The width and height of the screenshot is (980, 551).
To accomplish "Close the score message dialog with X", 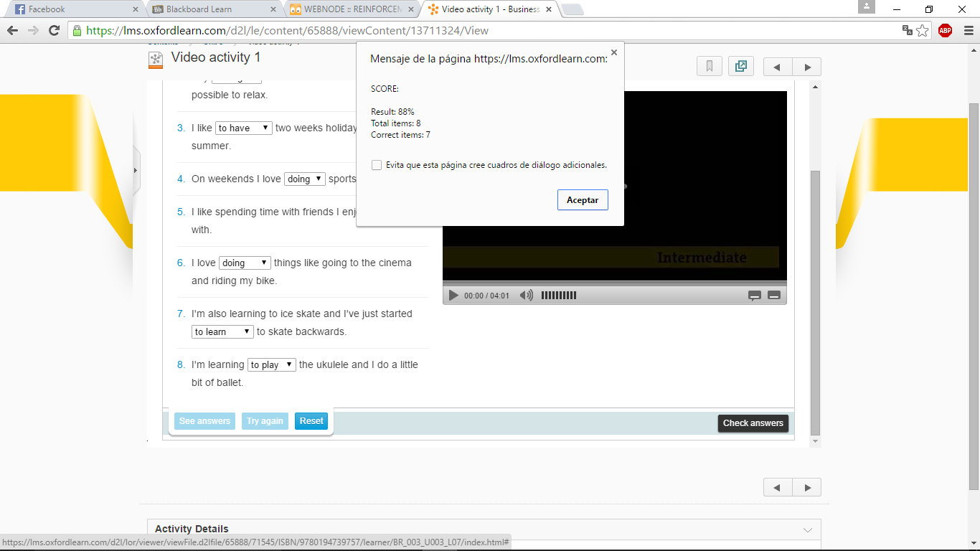I will [x=613, y=52].
